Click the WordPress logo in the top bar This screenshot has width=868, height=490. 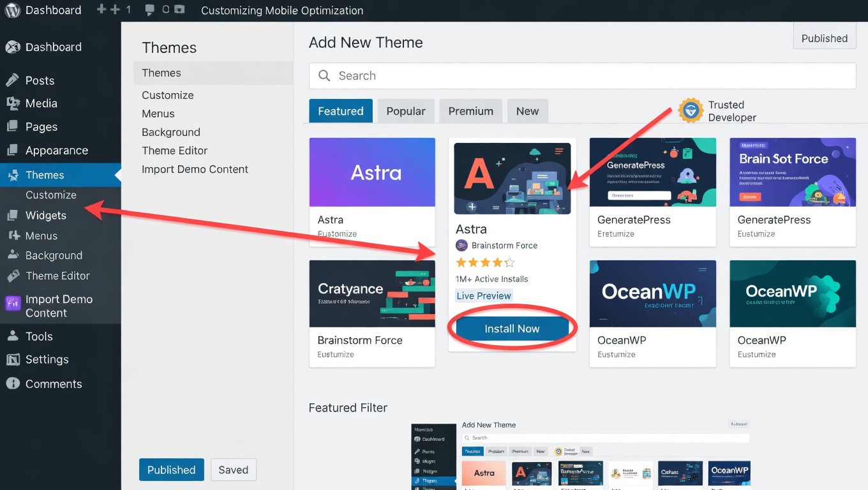tap(12, 10)
